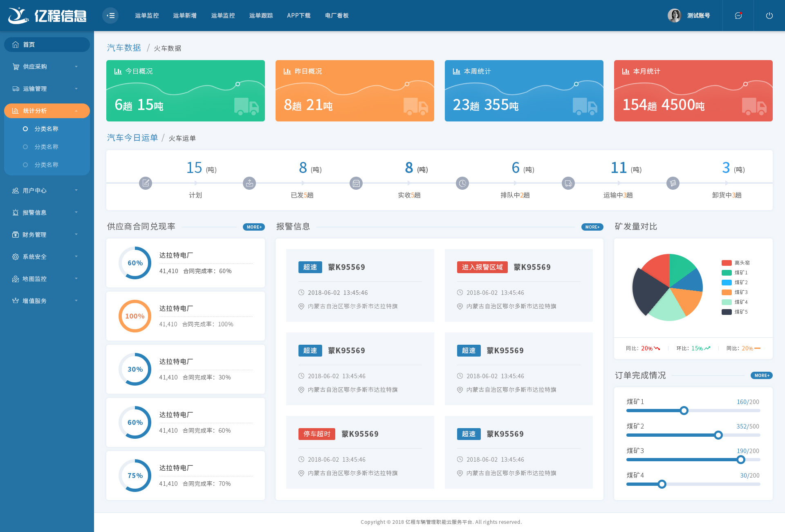Open the messages notification icon
Screen dimensions: 785x532
pyautogui.click(x=738, y=16)
